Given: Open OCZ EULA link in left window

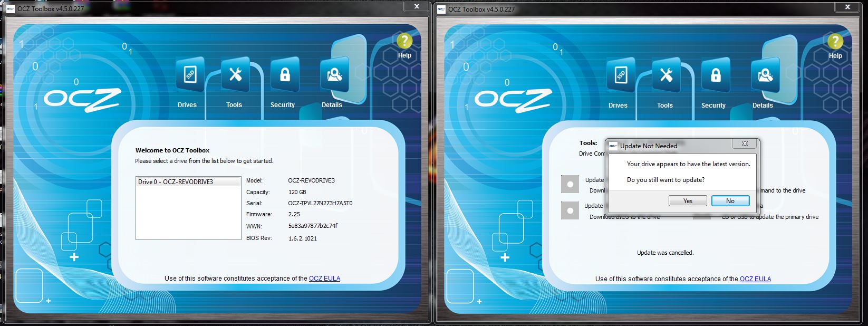Looking at the screenshot, I should pyautogui.click(x=324, y=278).
